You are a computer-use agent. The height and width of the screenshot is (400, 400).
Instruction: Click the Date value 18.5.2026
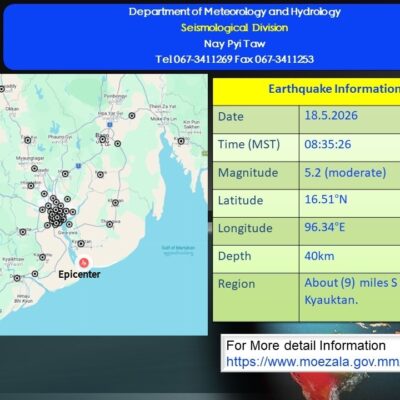click(x=331, y=115)
